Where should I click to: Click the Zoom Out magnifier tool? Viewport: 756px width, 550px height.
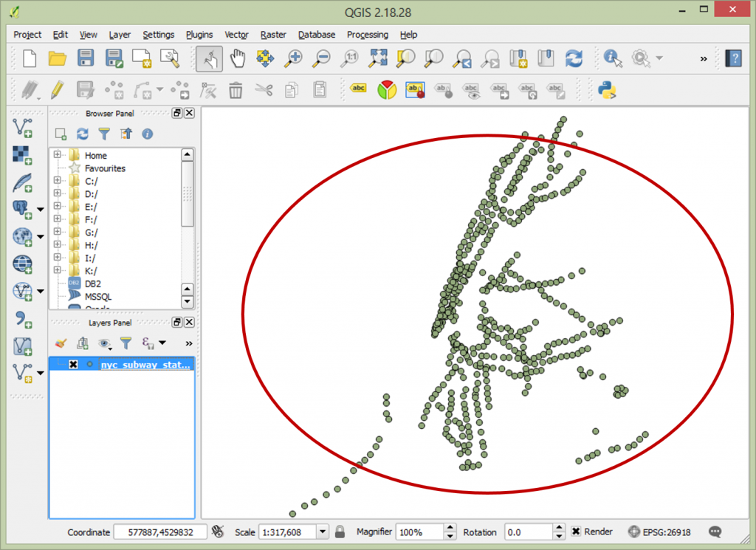coord(321,58)
